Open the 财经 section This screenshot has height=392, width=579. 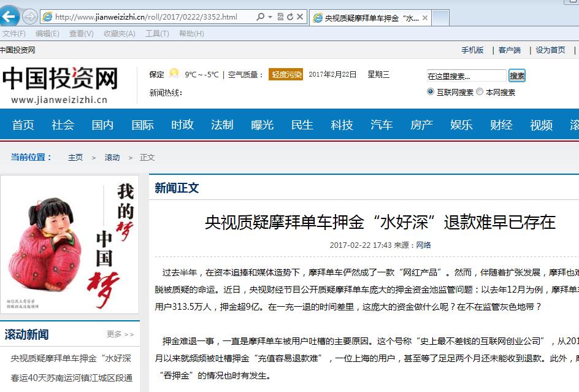coord(502,125)
